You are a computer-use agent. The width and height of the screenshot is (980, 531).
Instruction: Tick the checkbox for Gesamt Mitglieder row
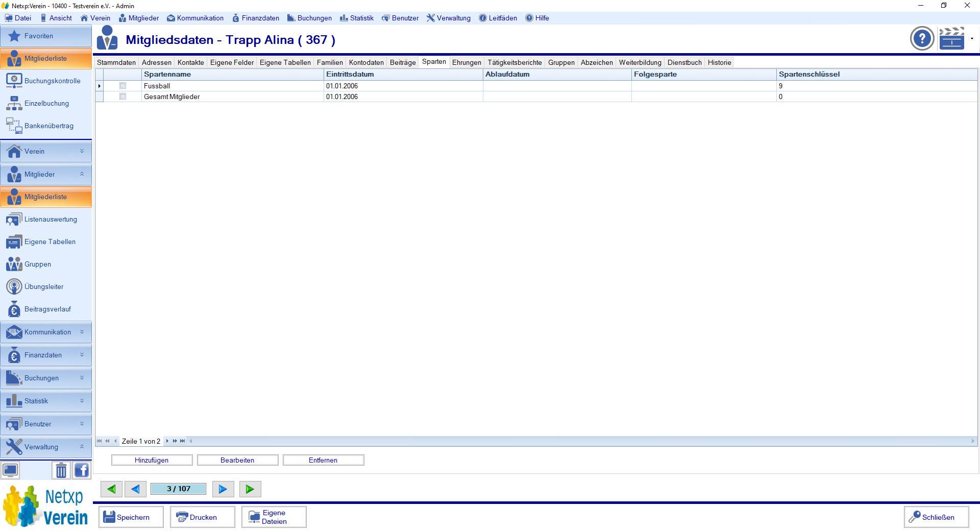pyautogui.click(x=122, y=96)
